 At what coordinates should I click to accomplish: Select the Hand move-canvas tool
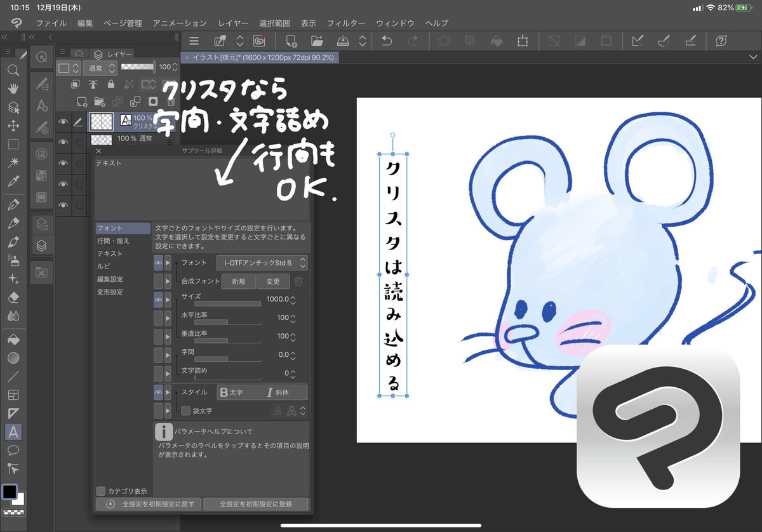pos(13,89)
